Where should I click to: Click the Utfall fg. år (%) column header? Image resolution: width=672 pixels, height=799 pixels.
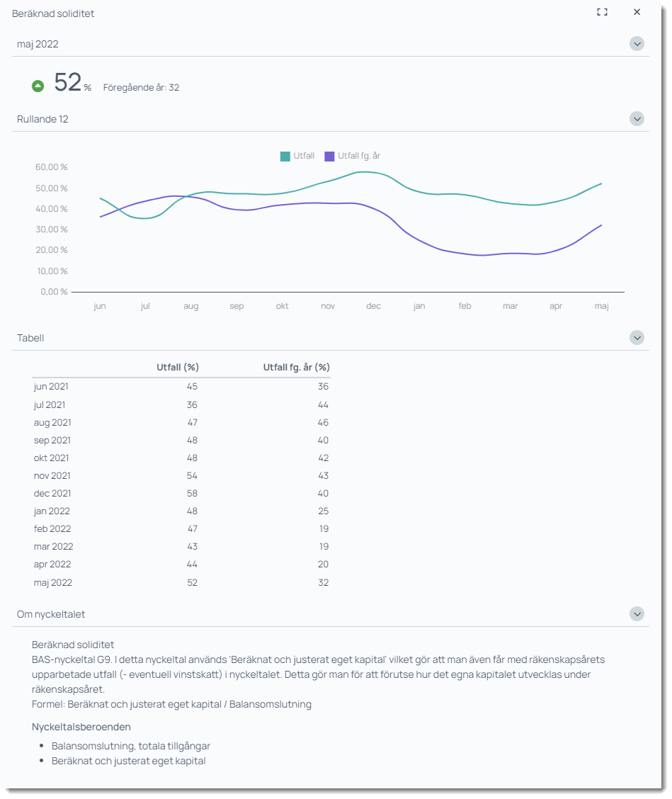(296, 367)
